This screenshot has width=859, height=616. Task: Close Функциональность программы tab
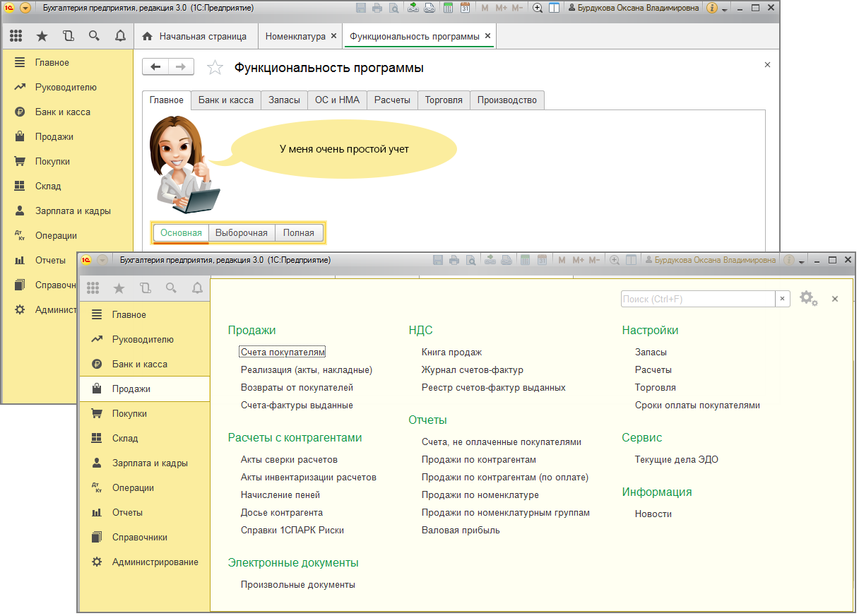tap(488, 35)
